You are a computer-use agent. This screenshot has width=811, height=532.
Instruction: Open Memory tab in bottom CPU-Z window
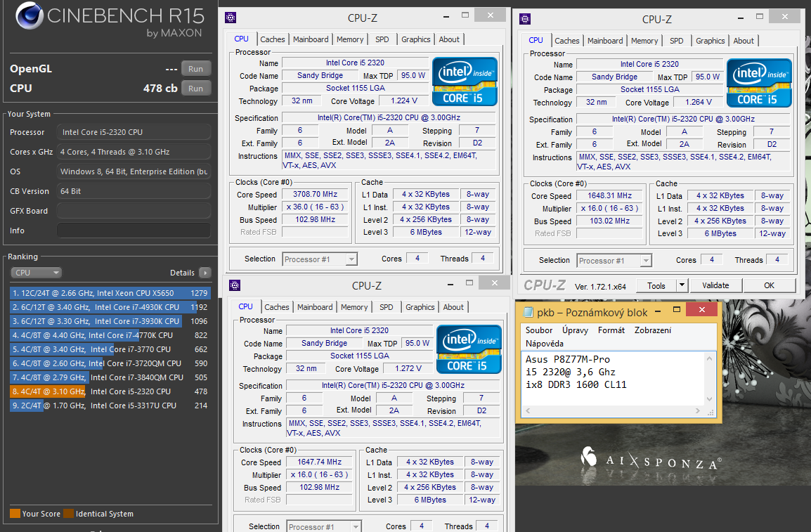pos(354,307)
